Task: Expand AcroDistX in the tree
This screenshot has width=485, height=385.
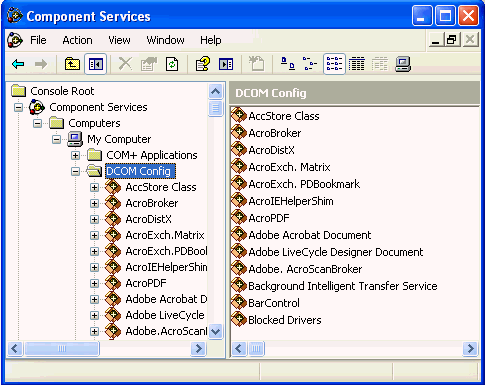Action: (95, 219)
